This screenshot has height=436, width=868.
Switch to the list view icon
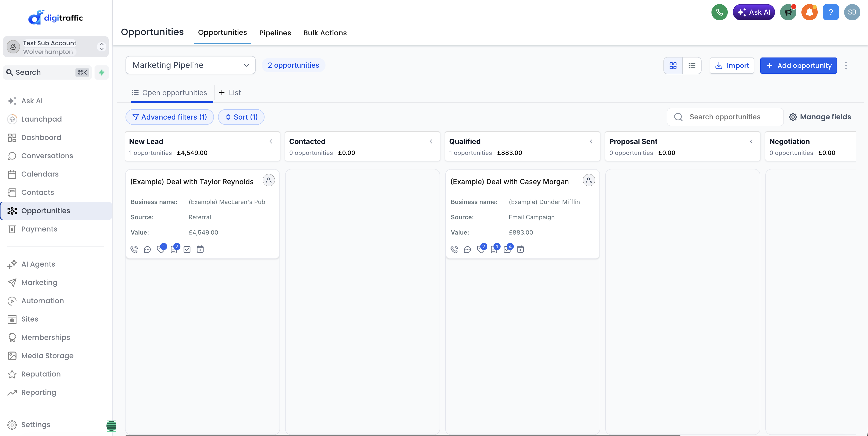tap(692, 65)
